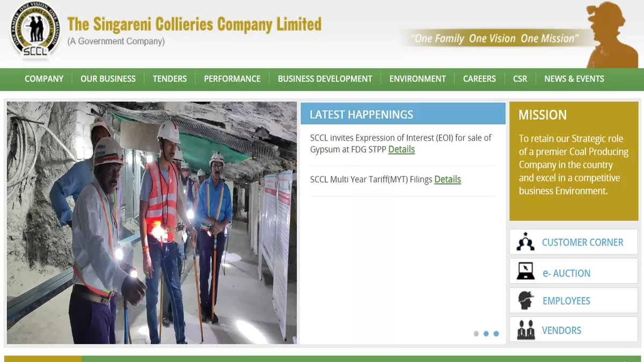
Task: Click the e-Auction laptop icon
Action: 525,271
